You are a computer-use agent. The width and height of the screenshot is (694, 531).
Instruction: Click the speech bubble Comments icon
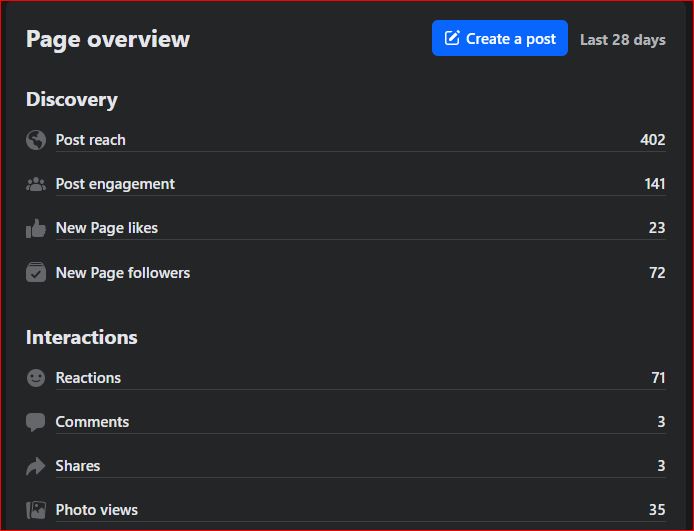click(36, 422)
